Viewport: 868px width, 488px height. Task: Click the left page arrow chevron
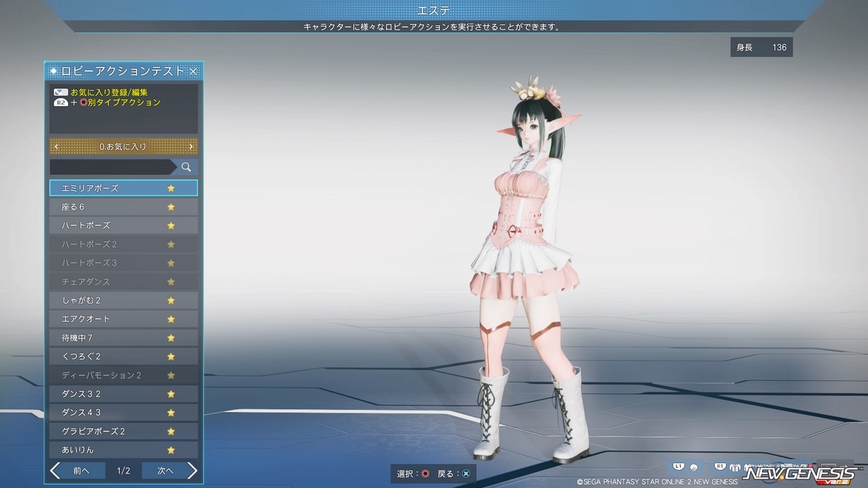click(x=56, y=471)
